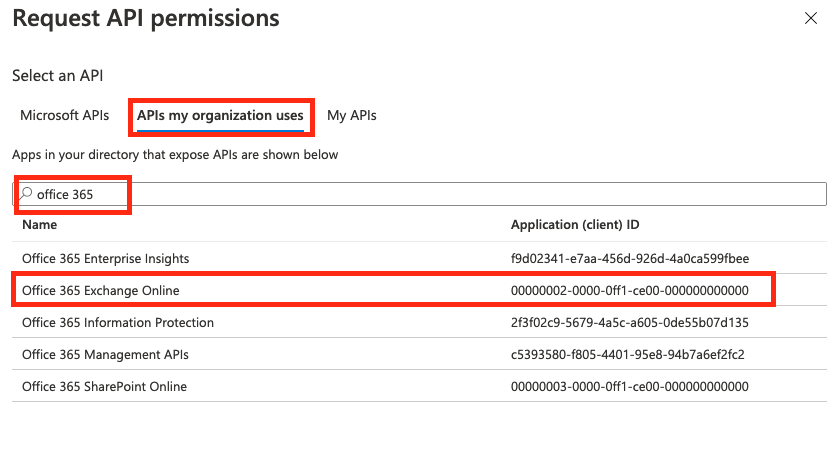Screen dimensions: 838x466
Task: Select Office 365 Management APIs
Action: pos(105,354)
